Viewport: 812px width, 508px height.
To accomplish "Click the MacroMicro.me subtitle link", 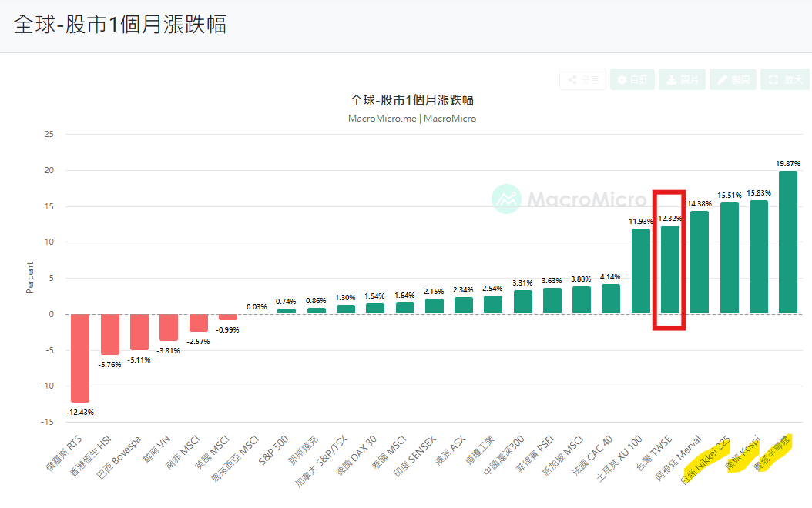I will [x=382, y=119].
